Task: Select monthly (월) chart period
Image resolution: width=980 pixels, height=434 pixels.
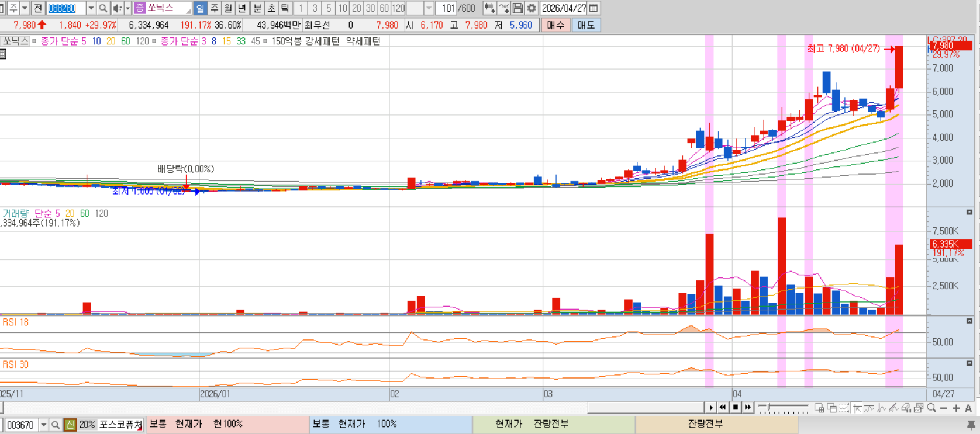Action: [228, 8]
